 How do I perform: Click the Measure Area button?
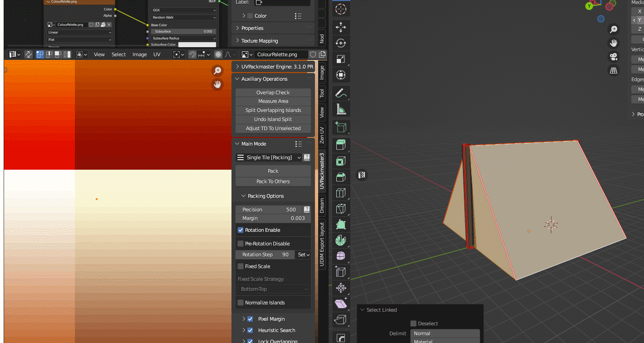[x=273, y=101]
